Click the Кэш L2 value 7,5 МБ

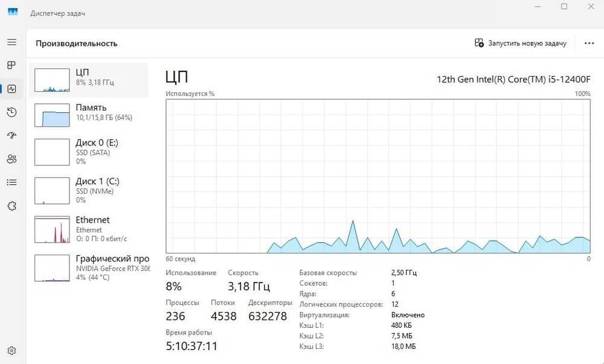pos(402,336)
